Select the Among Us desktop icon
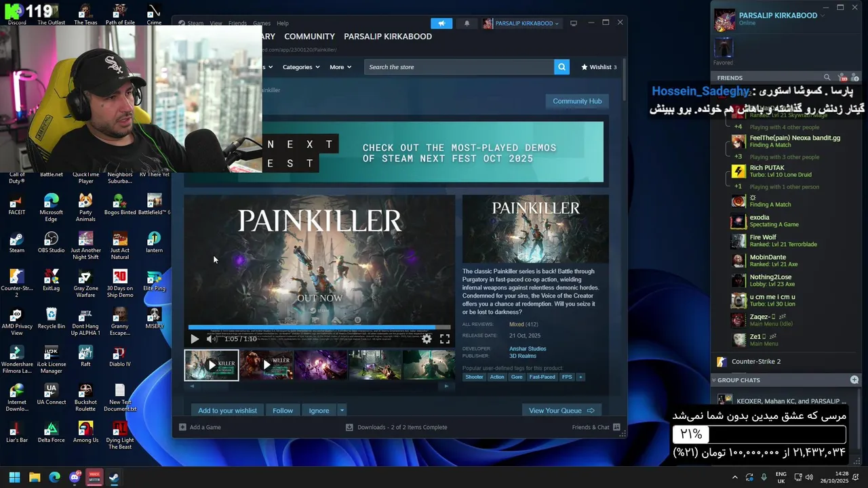The width and height of the screenshot is (868, 488). tap(85, 432)
